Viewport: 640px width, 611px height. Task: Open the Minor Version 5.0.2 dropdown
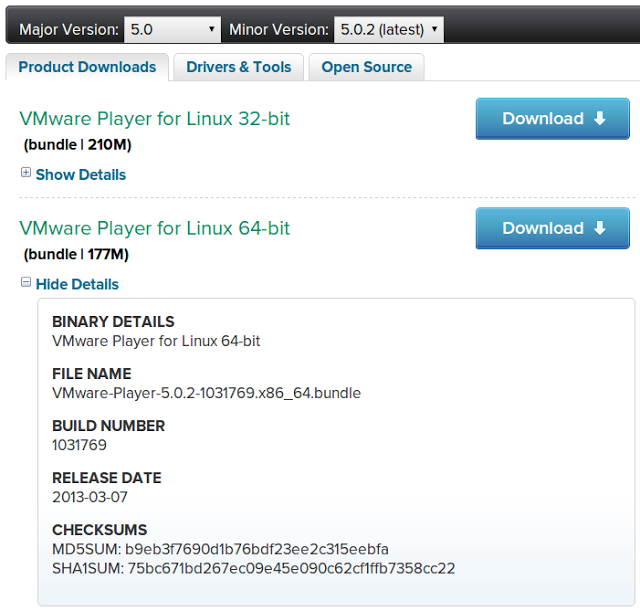389,29
